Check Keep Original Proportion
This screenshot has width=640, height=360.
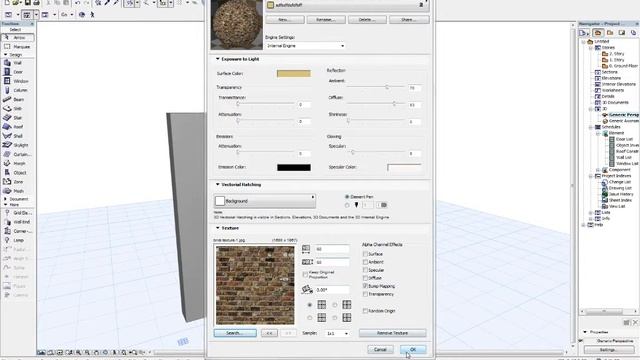point(305,274)
